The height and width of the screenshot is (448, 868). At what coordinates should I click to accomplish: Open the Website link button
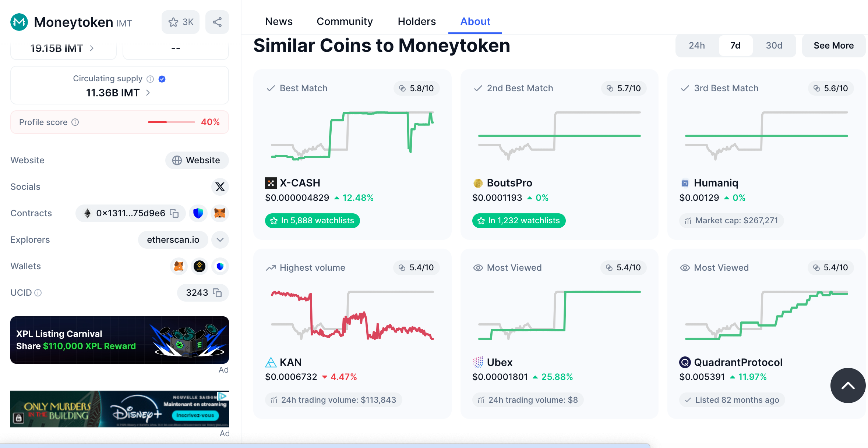(197, 160)
